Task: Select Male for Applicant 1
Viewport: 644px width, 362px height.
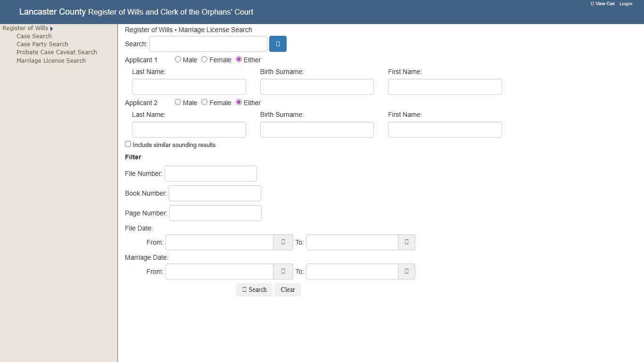Action: pyautogui.click(x=178, y=59)
